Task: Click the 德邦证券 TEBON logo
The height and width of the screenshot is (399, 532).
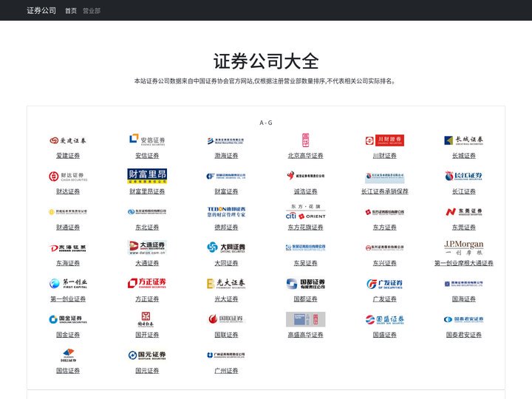Action: click(226, 212)
